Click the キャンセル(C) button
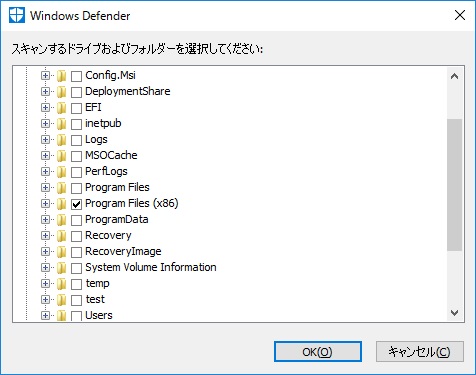Viewport: 476px width, 375px height. (x=420, y=351)
